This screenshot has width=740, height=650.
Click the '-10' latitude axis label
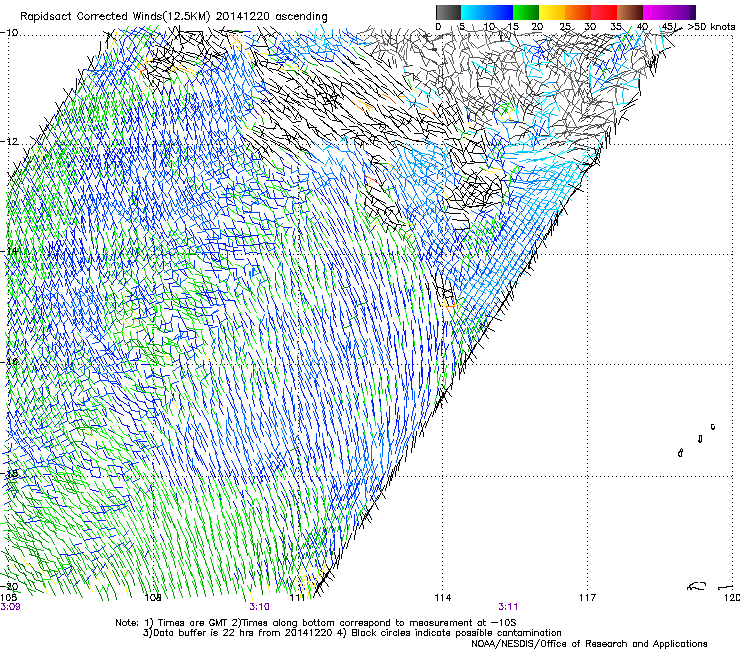[9, 33]
